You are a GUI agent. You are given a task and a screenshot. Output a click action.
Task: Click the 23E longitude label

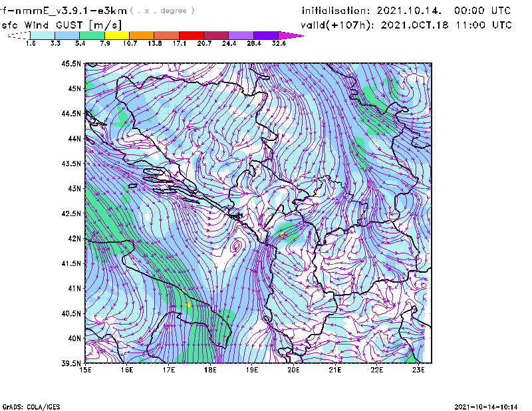418,370
